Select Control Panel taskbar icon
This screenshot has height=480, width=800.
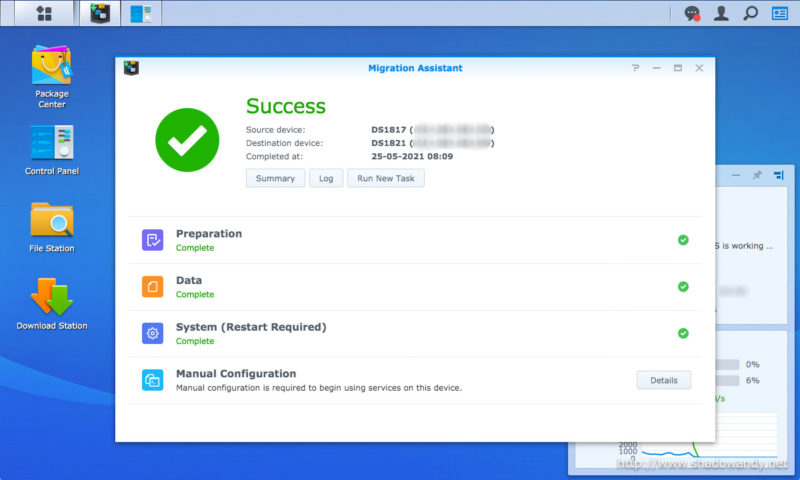click(x=141, y=13)
